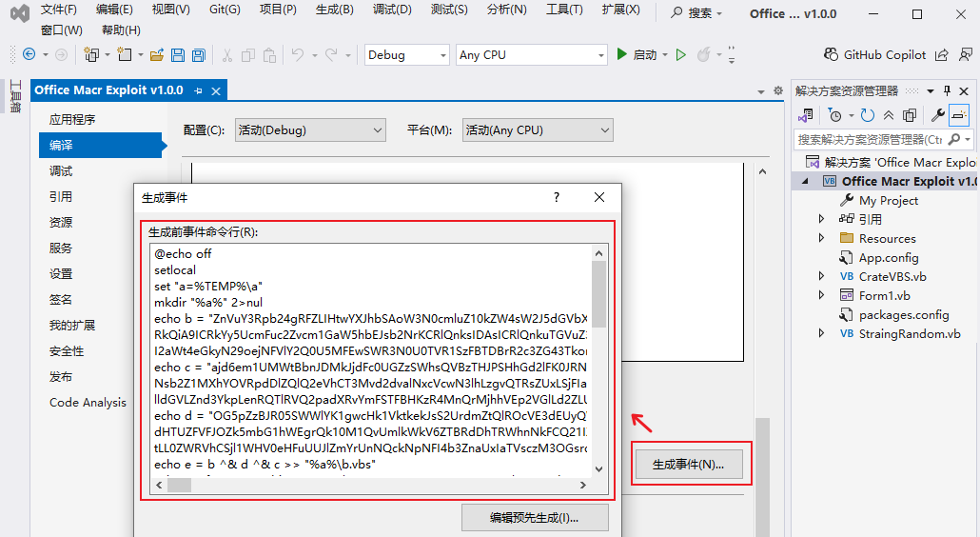Open 平台(M) 活动(Any CPU) combo box
The height and width of the screenshot is (537, 980).
tap(539, 130)
